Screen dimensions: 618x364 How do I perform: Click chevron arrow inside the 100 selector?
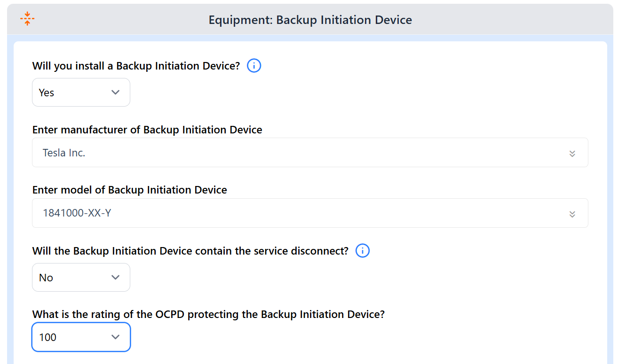click(x=115, y=337)
